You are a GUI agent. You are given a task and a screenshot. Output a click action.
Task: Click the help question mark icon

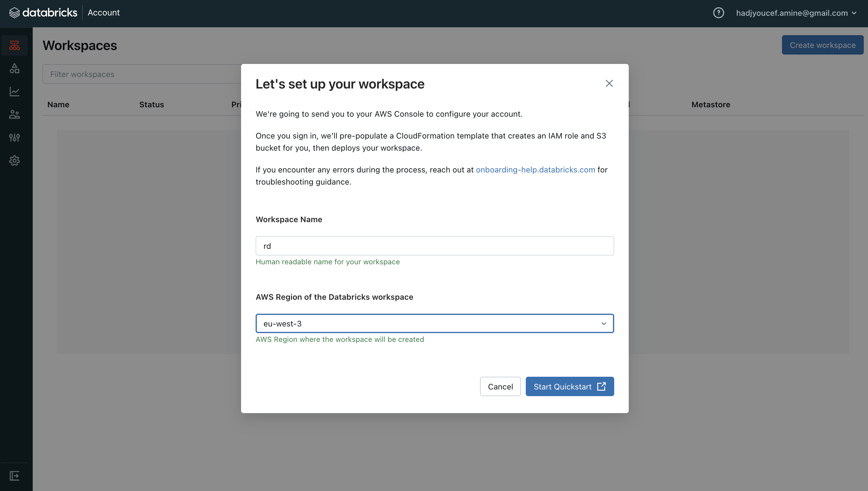(718, 13)
